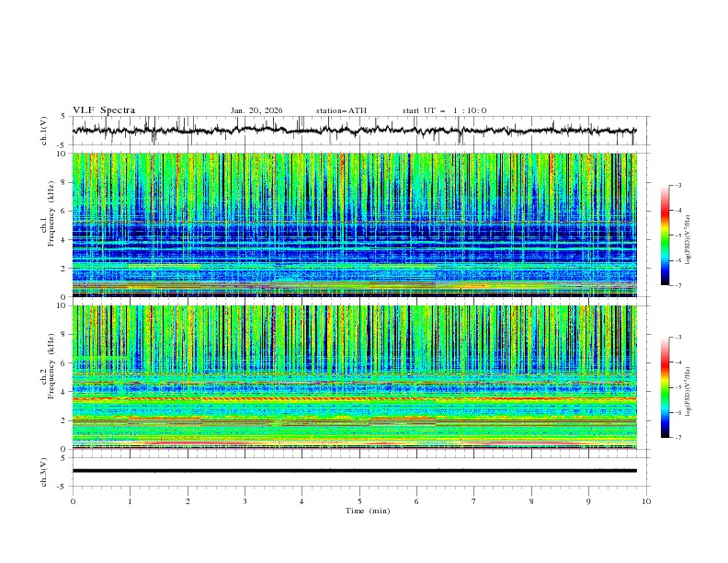The height and width of the screenshot is (563, 728).
Task: Click the ch.1 spectrogram color bar
Action: click(x=665, y=236)
